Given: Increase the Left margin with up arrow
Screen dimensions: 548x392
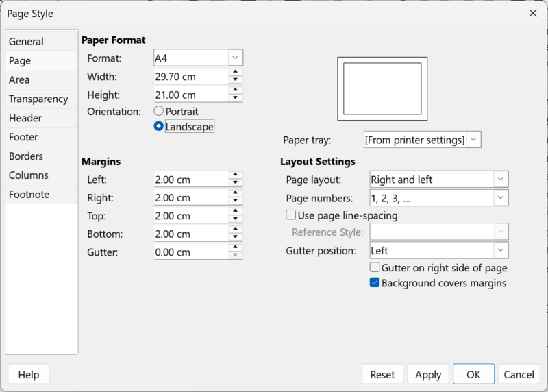Looking at the screenshot, I should 235,174.
